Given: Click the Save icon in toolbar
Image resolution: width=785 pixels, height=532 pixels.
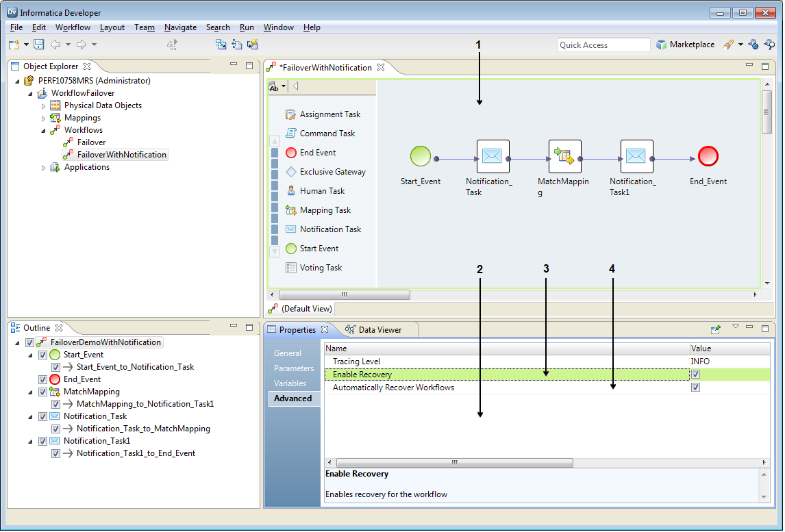Looking at the screenshot, I should pos(39,45).
